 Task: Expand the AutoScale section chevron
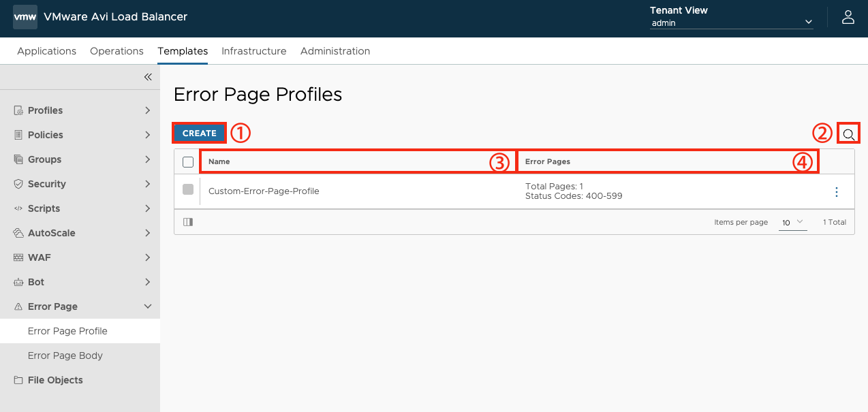(x=148, y=233)
